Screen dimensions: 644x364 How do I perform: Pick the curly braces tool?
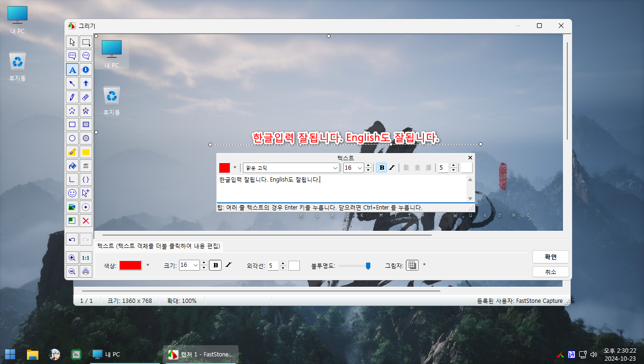[x=86, y=180]
